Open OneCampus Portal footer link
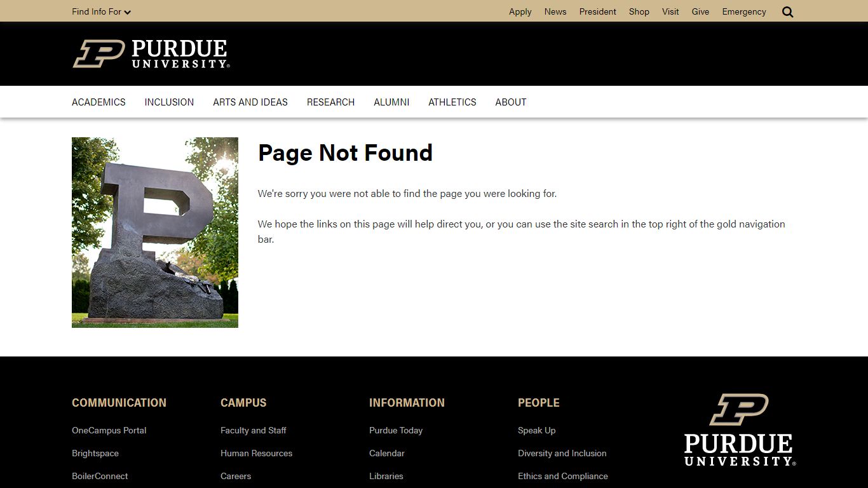 pyautogui.click(x=109, y=430)
